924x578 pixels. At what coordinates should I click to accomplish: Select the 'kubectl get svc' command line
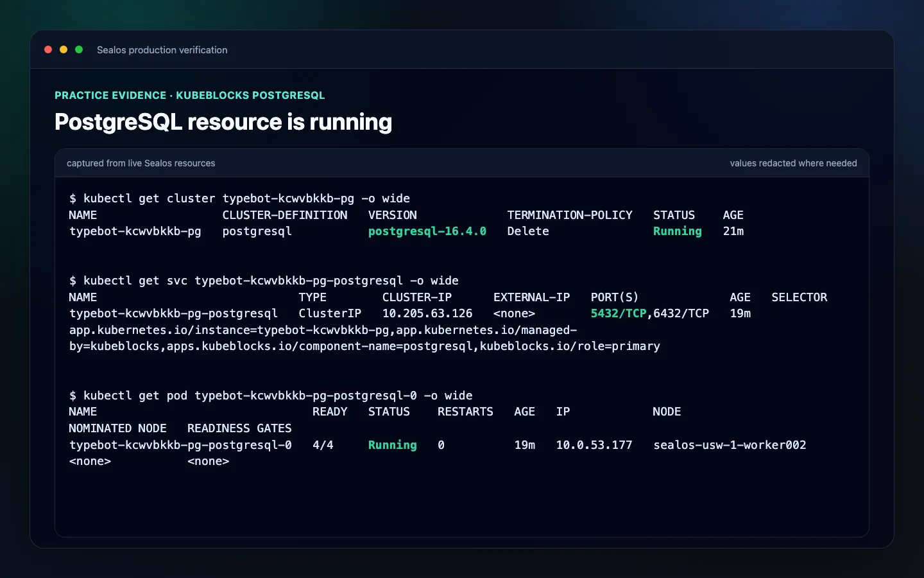click(x=264, y=281)
